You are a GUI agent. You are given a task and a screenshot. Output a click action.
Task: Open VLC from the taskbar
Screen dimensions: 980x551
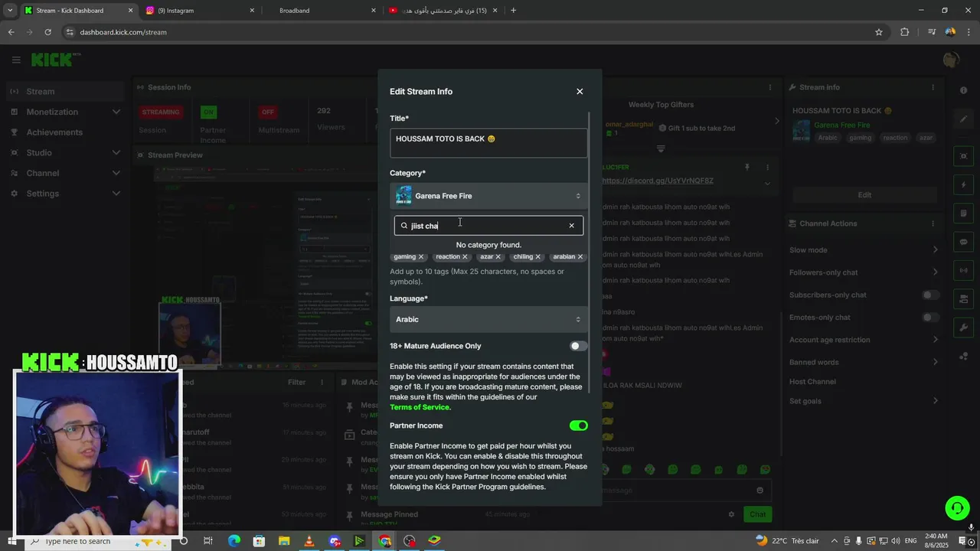tap(309, 541)
